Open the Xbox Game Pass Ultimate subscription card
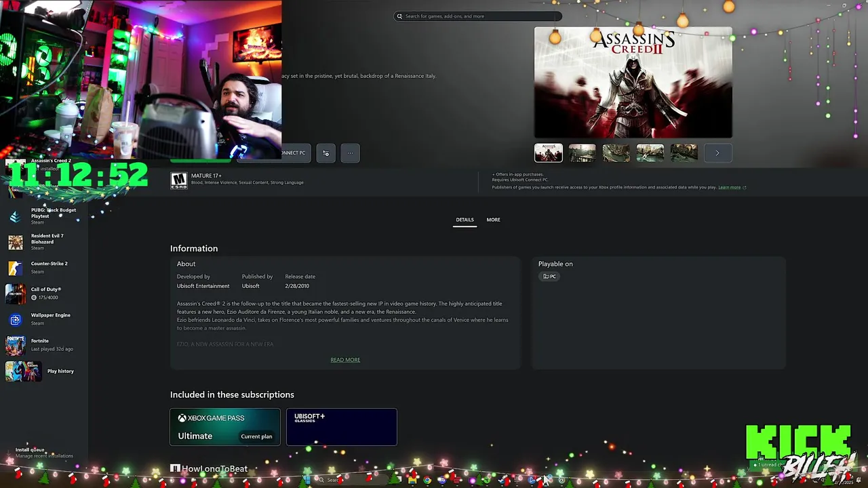Image resolution: width=868 pixels, height=488 pixels. (224, 427)
